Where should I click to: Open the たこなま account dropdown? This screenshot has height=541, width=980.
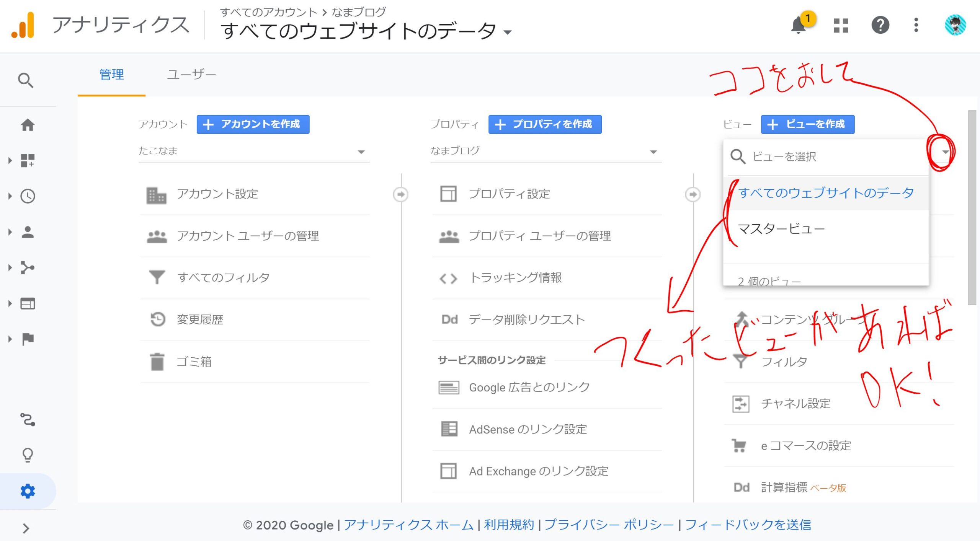pyautogui.click(x=254, y=152)
